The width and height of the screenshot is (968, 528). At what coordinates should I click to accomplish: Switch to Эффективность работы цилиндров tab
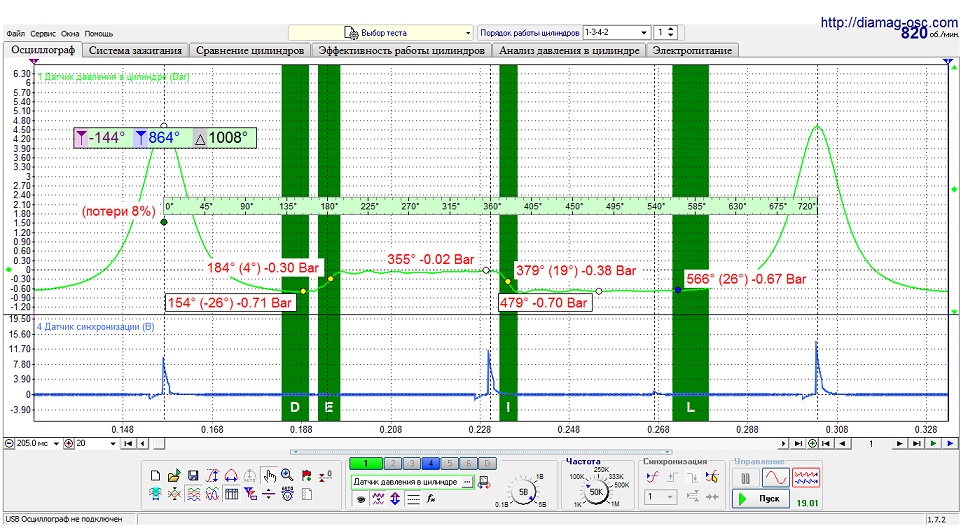pos(401,51)
